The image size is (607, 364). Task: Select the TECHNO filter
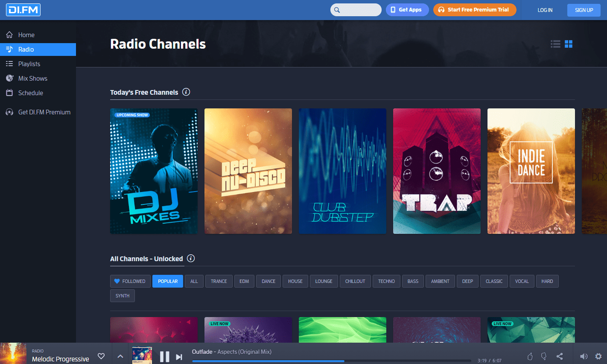point(386,281)
